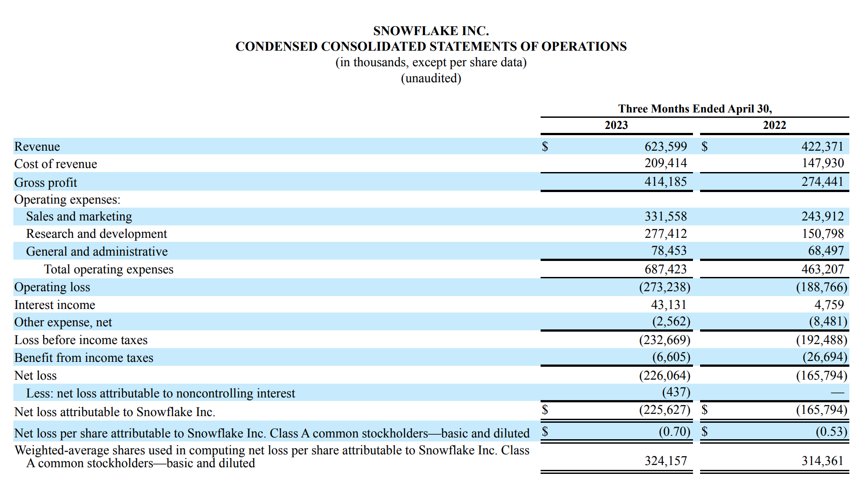
Task: Click the 2023 column header
Action: click(616, 125)
